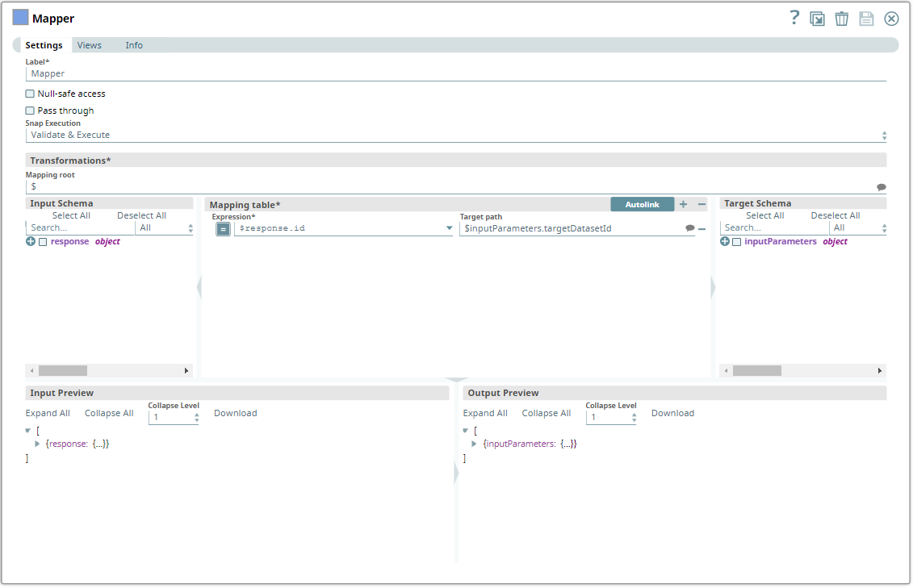Open the Mapper help icon
This screenshot has height=588, width=913.
pyautogui.click(x=794, y=18)
